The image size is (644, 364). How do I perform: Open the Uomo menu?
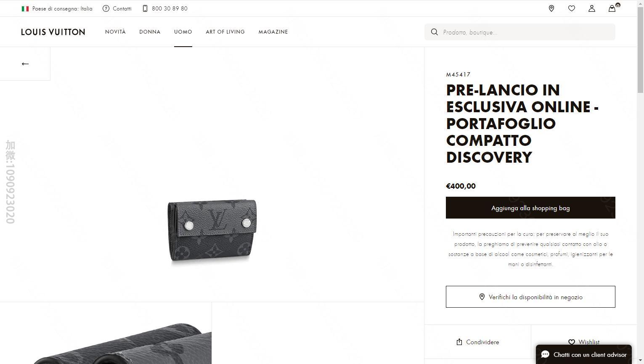point(183,32)
